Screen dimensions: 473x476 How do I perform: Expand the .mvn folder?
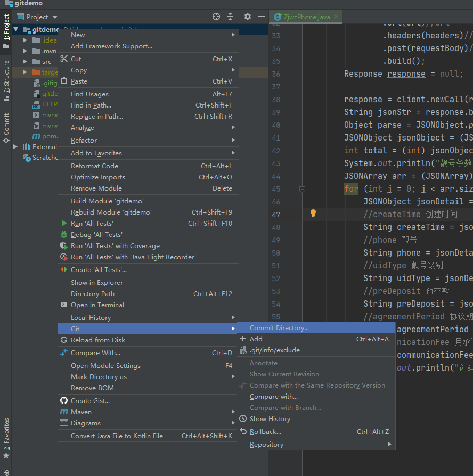pos(25,51)
